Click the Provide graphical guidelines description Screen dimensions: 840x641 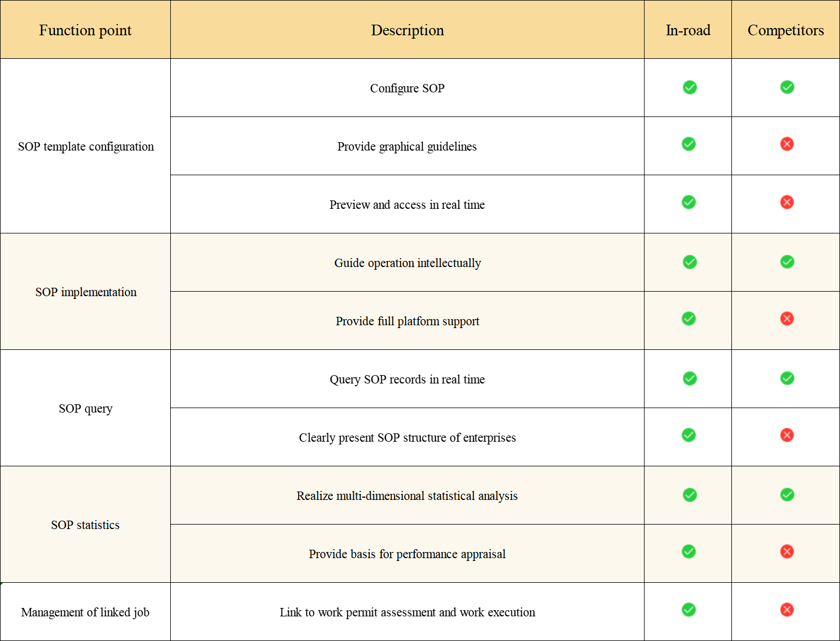click(x=407, y=147)
